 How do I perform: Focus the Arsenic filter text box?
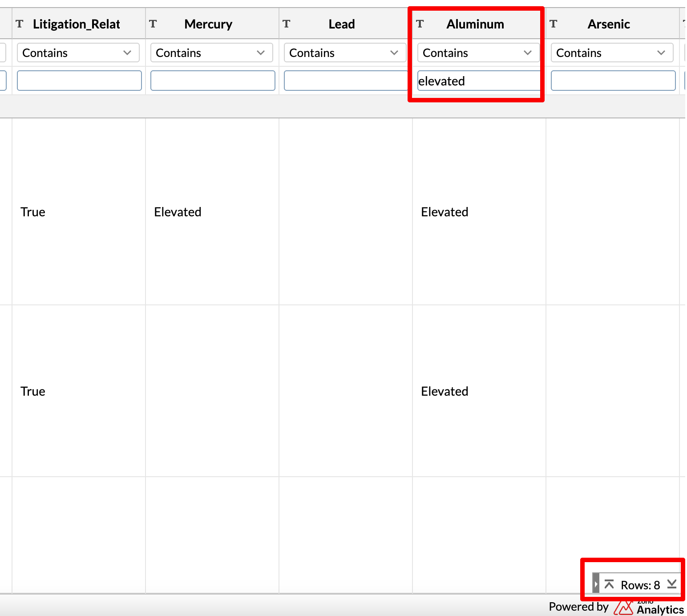[613, 81]
